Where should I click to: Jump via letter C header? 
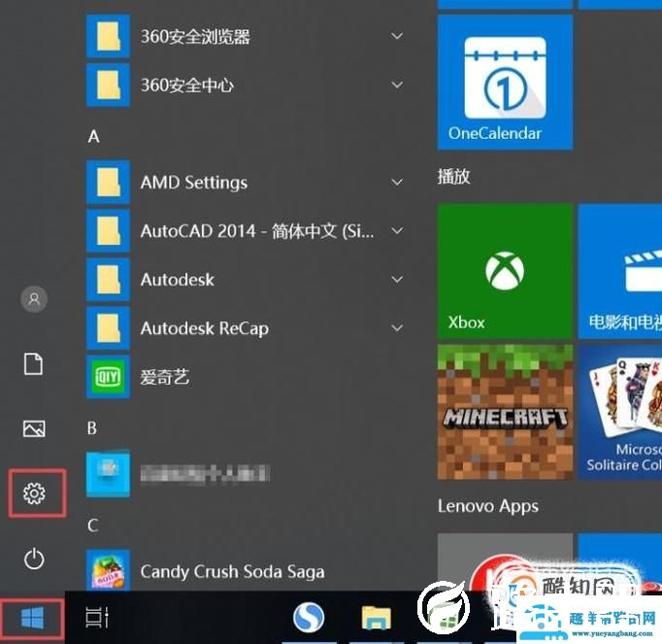tap(92, 525)
